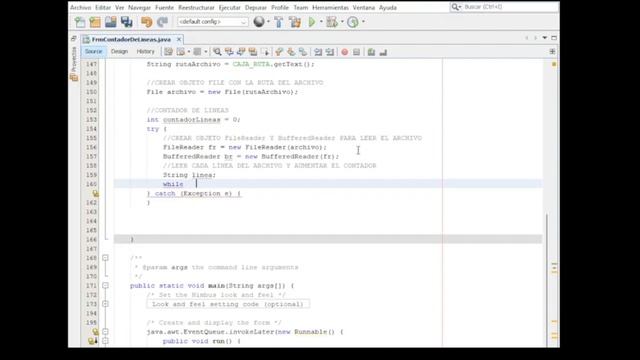Click the Find Previous Occurrence icon
This screenshot has width=640, height=360.
(229, 52)
